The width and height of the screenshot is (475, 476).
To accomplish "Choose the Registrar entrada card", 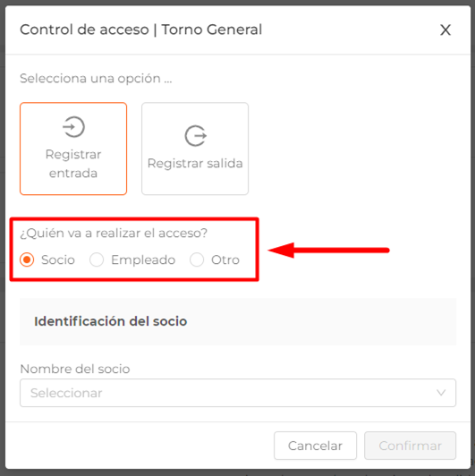I will point(73,149).
